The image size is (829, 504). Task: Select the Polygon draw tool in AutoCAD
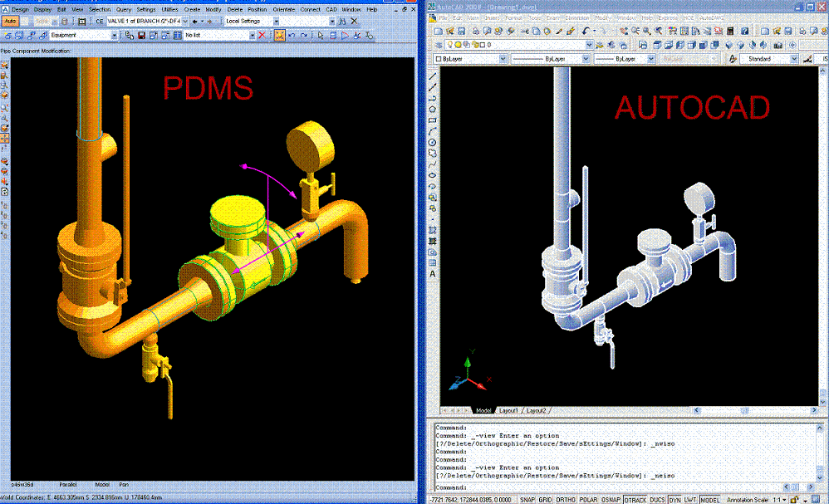433,110
